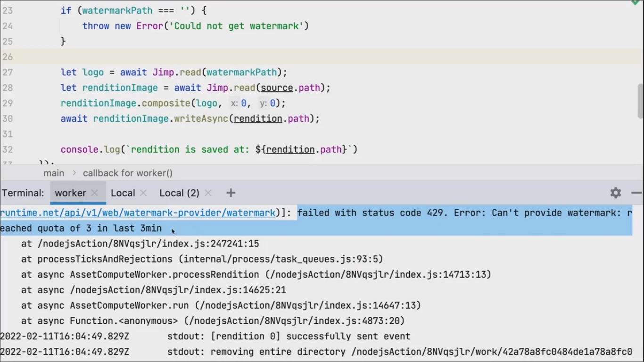Click the main breadcrumb

pos(54,173)
